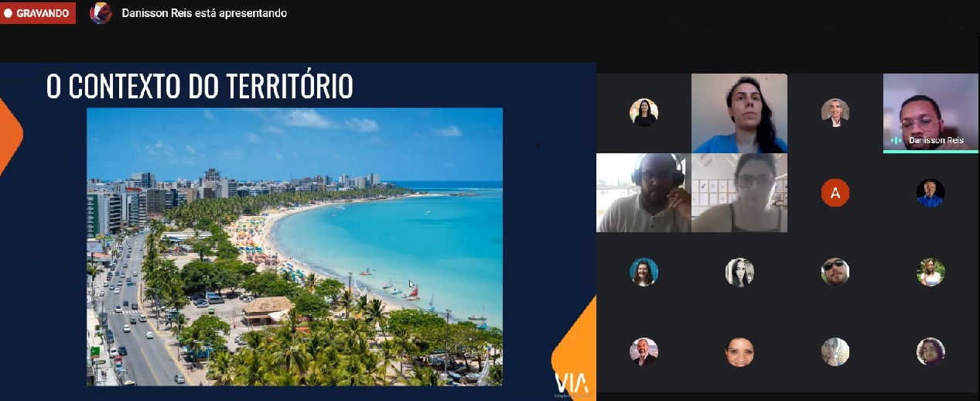Click the slide title "O CONTEXTO DO TERRITÓRIO"
The image size is (980, 401).
(x=200, y=86)
